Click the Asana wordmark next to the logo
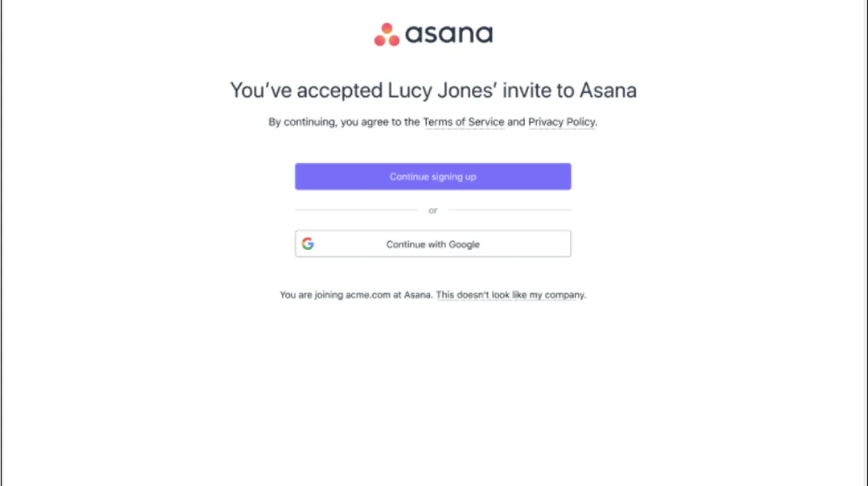868x486 pixels. click(447, 33)
